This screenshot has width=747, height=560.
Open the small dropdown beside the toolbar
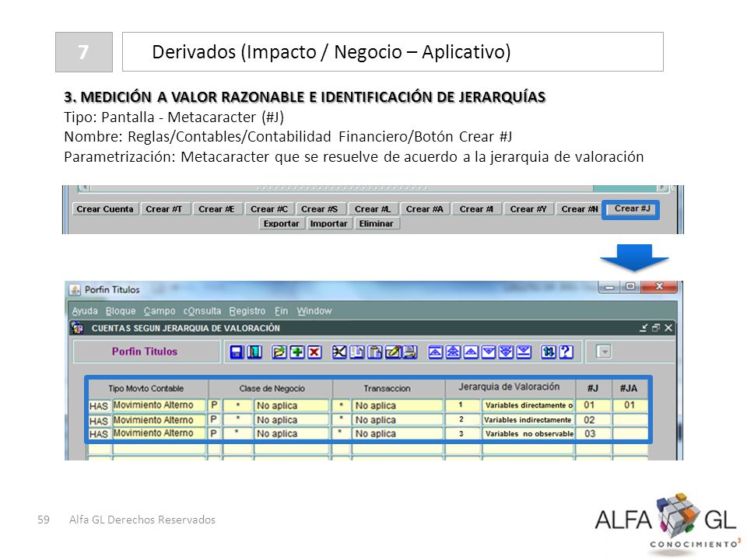(604, 352)
